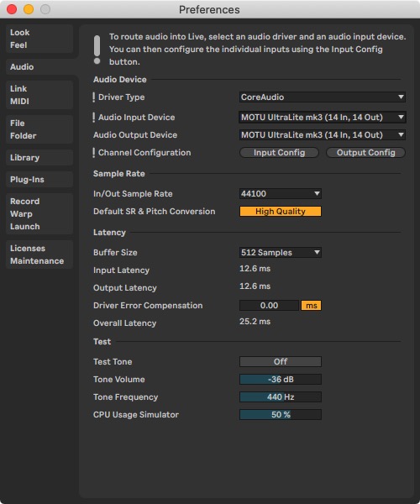Viewport: 420px width, 504px height.
Task: Open the Driver Type dropdown showing CoreAudio
Action: coord(323,97)
